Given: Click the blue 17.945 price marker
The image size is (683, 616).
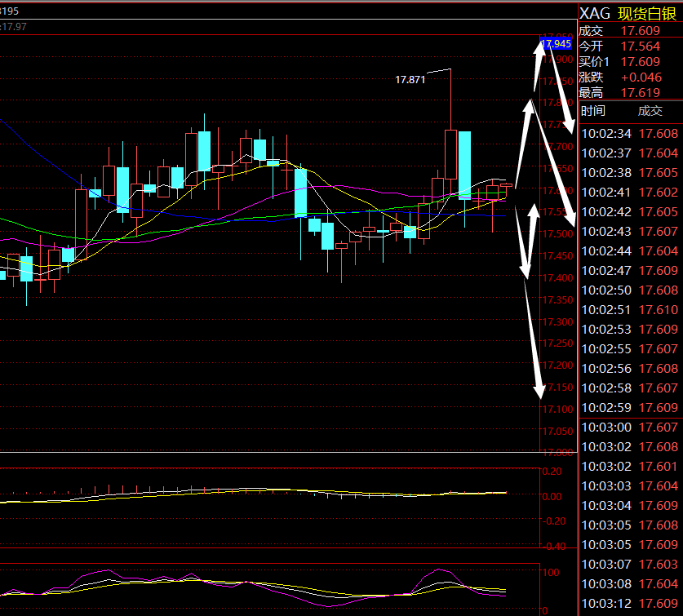Looking at the screenshot, I should (x=556, y=43).
